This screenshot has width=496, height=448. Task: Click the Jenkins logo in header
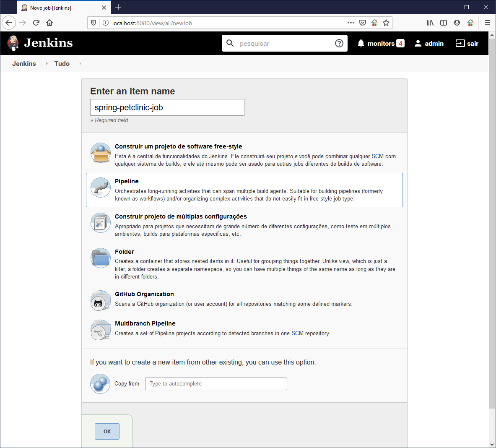[40, 43]
